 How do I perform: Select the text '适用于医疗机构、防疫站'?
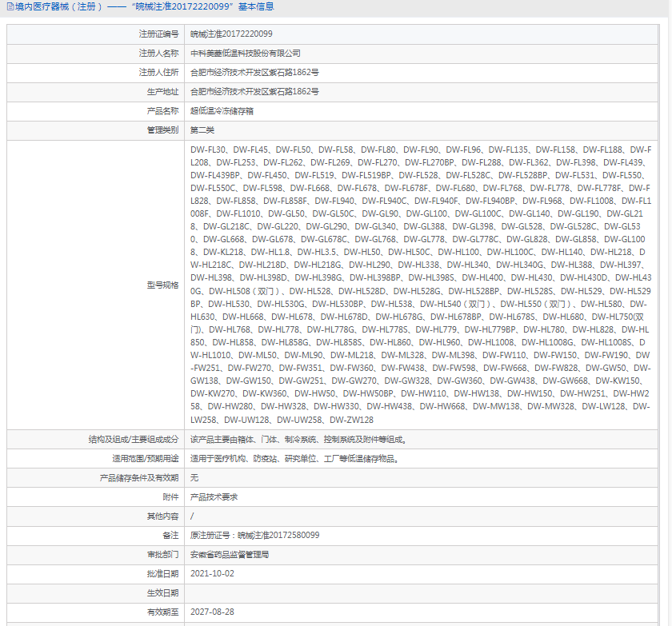234,459
